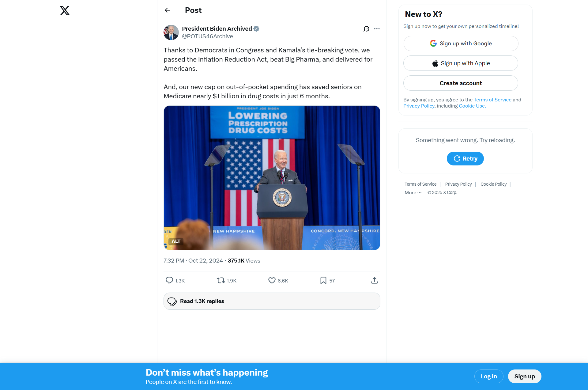
Task: Sign up with Google
Action: 461,44
